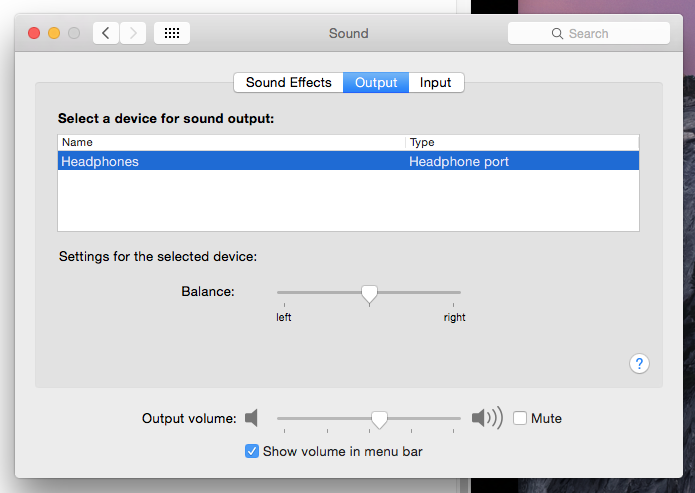Click the Output volume slider knob
The height and width of the screenshot is (493, 695).
tap(379, 419)
